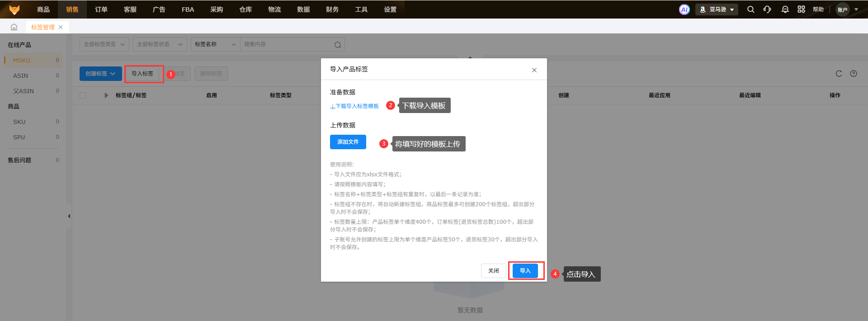Click the refresh icon above table
Image resolution: width=868 pixels, height=321 pixels.
[839, 74]
